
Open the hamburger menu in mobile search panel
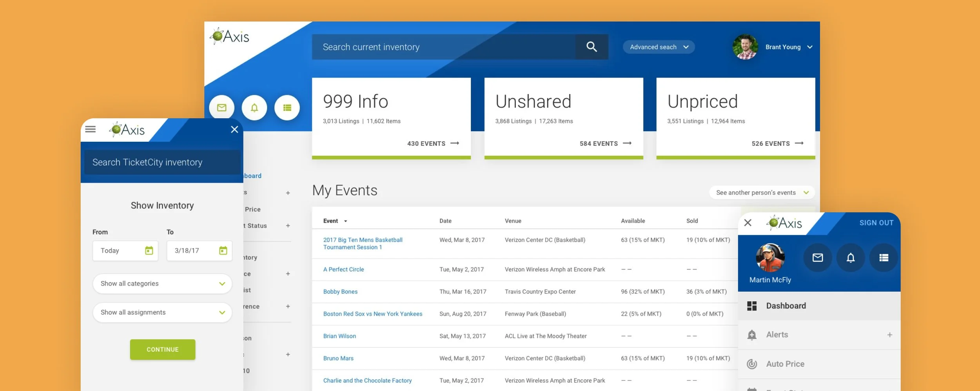(91, 129)
